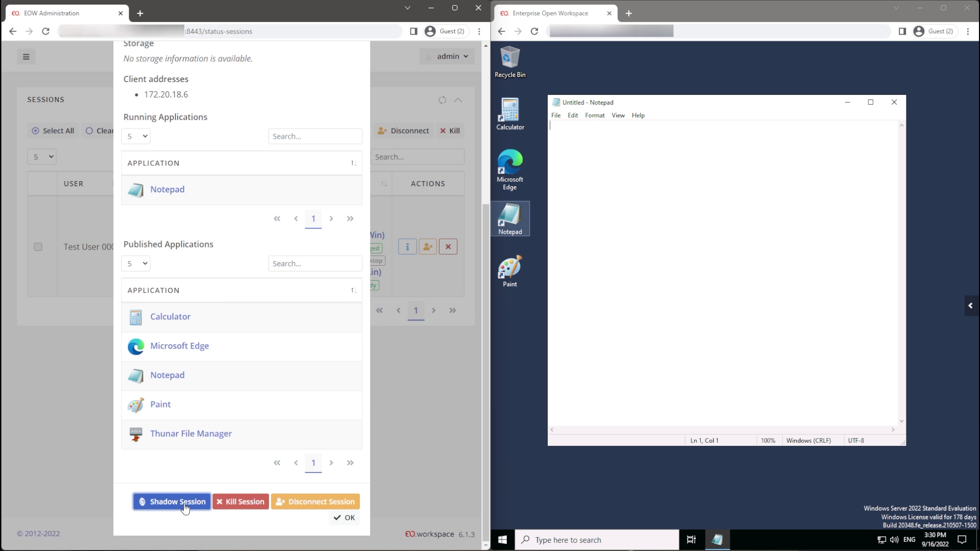Screen dimensions: 980x551
Task: Select the All sessions radio button
Action: (x=53, y=131)
